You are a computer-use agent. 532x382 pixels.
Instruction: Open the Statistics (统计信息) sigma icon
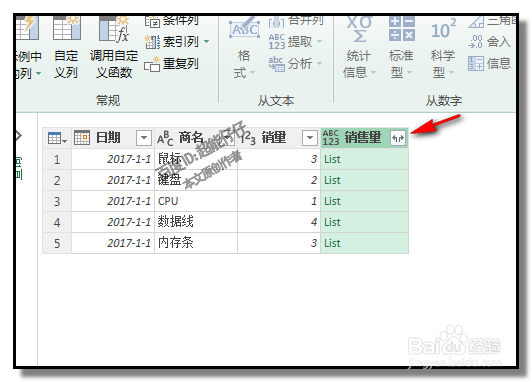(x=359, y=29)
